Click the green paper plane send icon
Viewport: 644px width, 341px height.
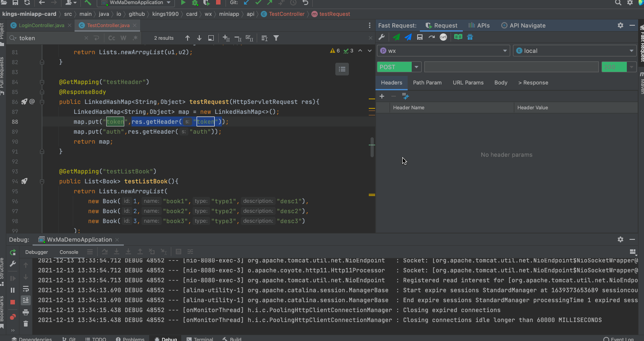click(x=396, y=37)
